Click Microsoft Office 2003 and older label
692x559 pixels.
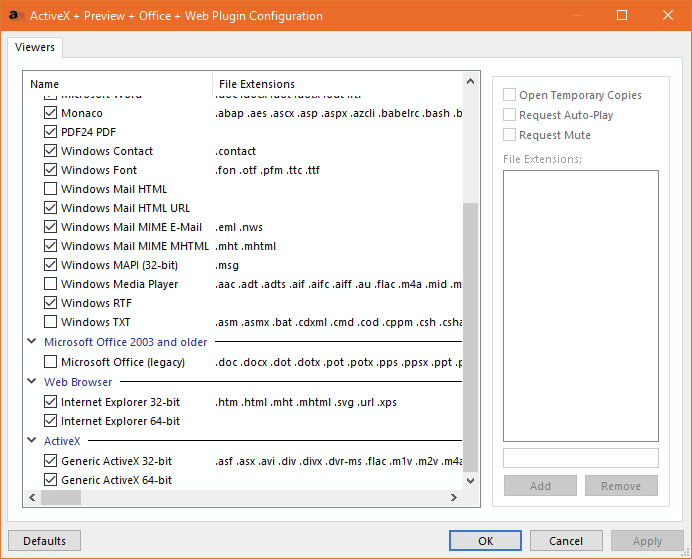tap(125, 342)
